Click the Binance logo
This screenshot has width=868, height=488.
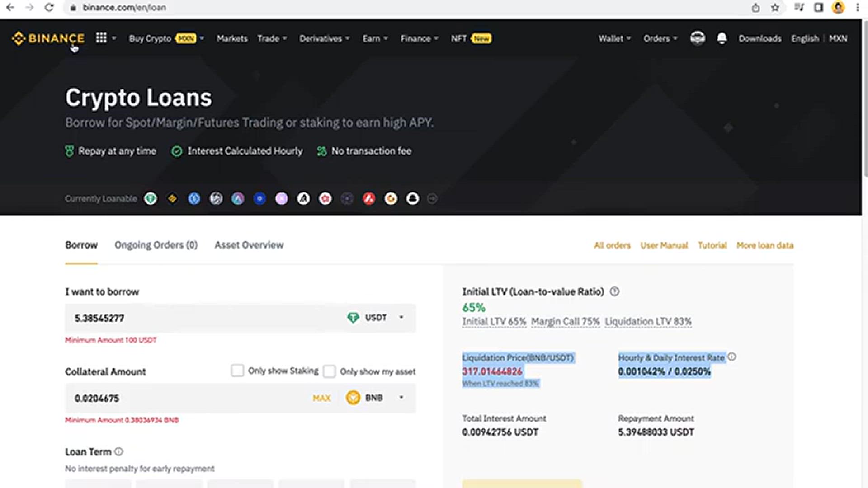click(x=48, y=38)
